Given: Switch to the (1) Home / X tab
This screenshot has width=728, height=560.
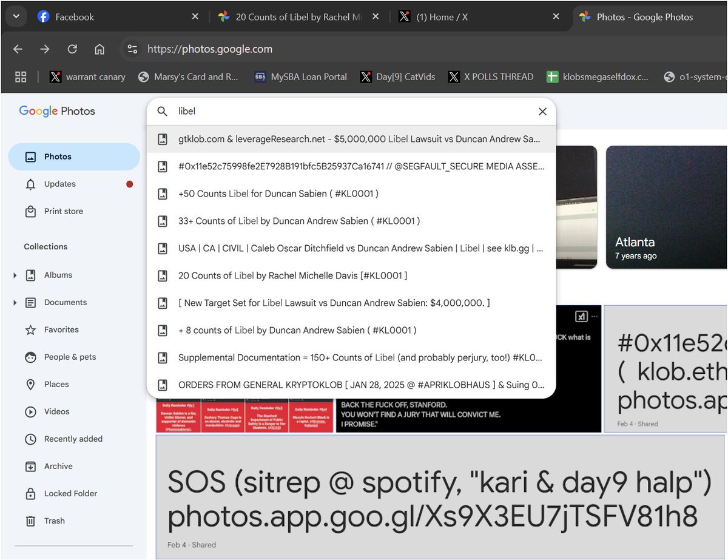Looking at the screenshot, I should [x=479, y=17].
